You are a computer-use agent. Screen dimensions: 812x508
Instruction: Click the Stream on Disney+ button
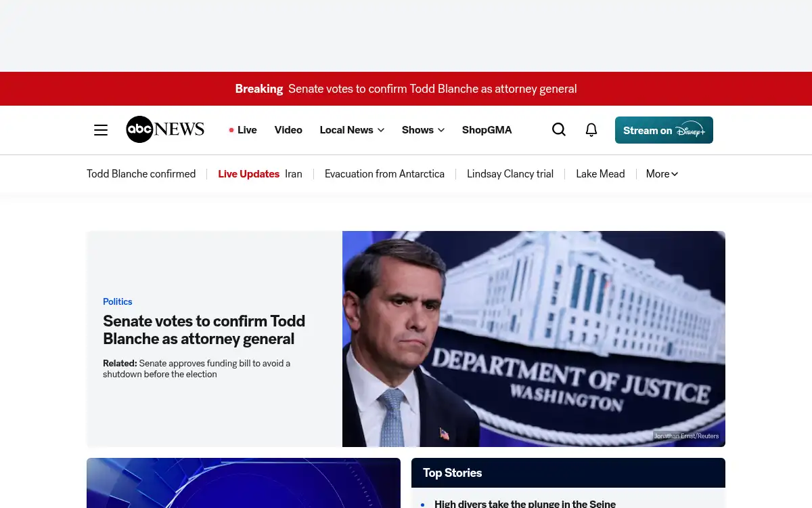pos(664,130)
